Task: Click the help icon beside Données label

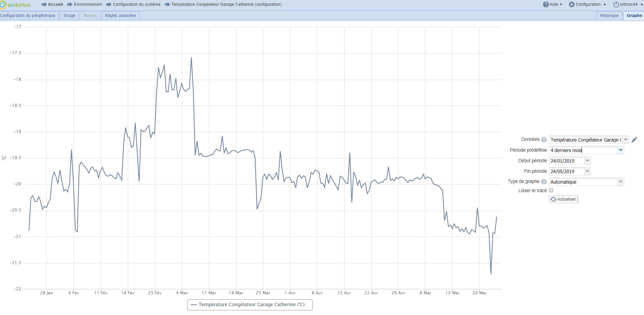Action: pyautogui.click(x=544, y=140)
